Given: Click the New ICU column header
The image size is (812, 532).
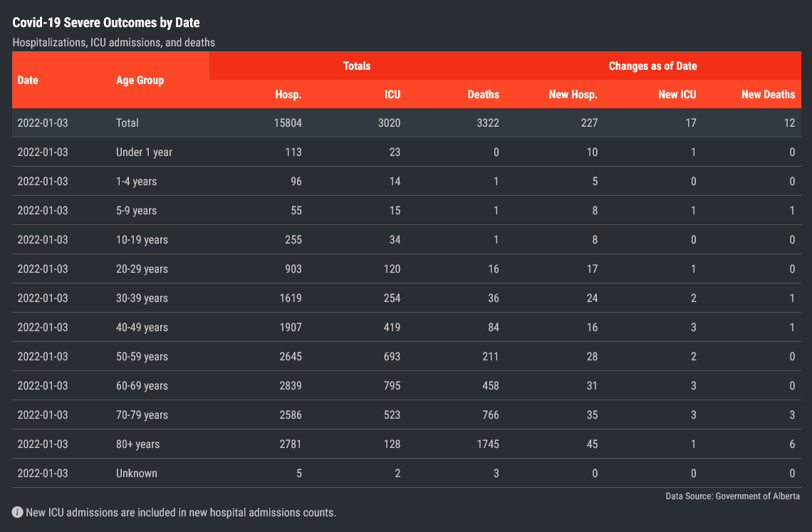Looking at the screenshot, I should (677, 94).
